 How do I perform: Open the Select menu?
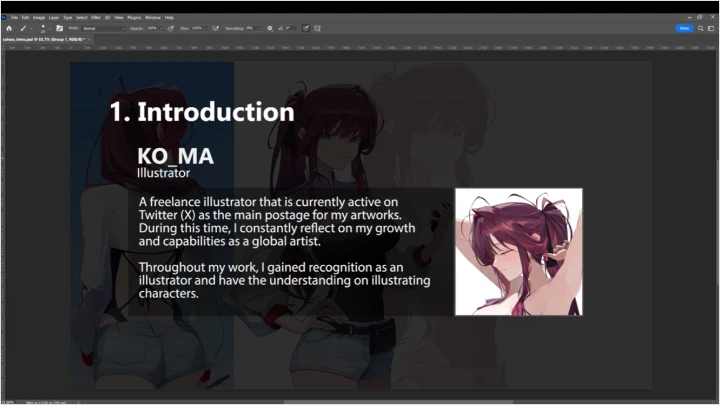click(82, 17)
